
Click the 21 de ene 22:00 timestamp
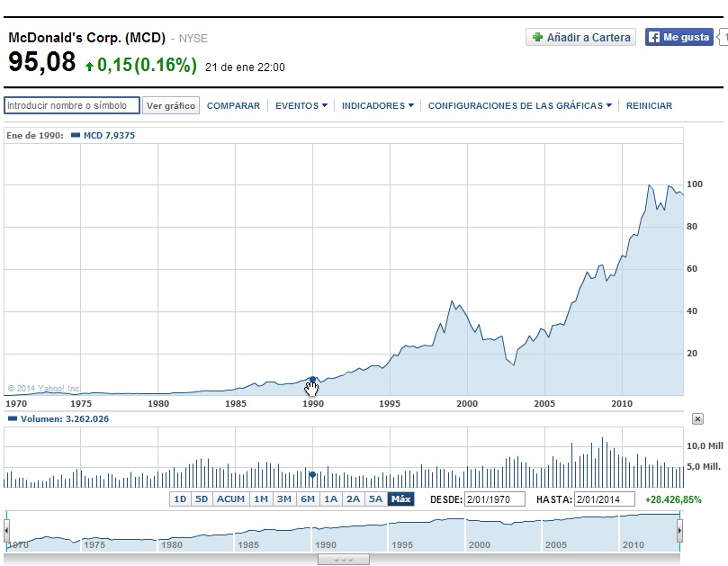pos(245,67)
